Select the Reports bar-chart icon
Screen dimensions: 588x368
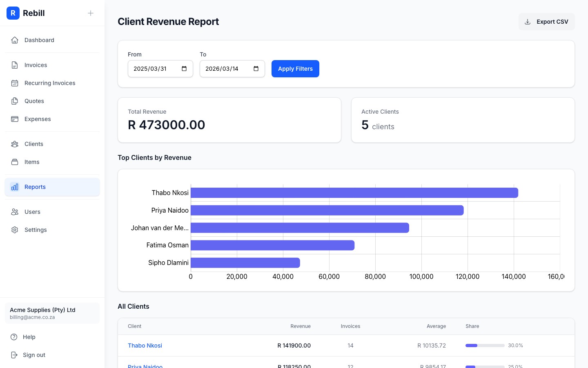pos(15,187)
